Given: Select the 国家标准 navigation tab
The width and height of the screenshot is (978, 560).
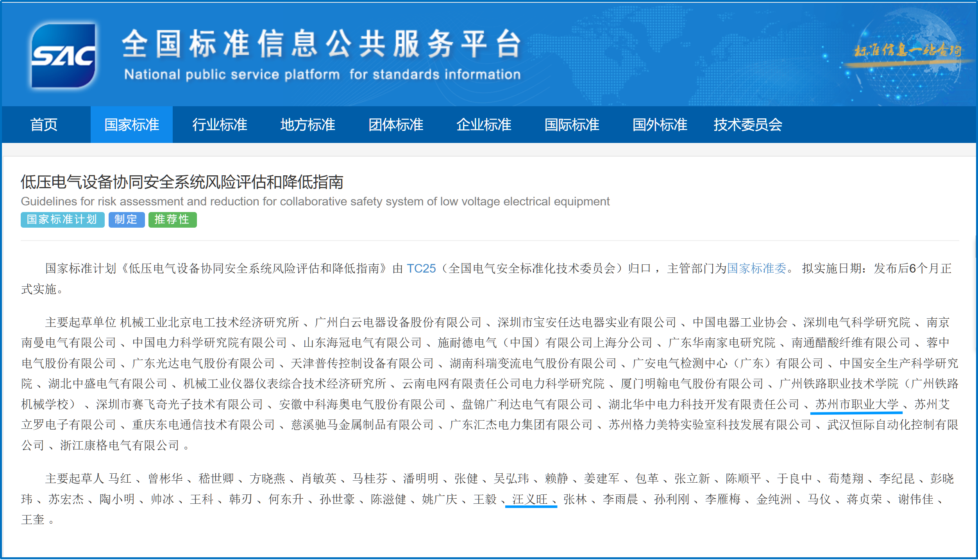Looking at the screenshot, I should pyautogui.click(x=132, y=125).
